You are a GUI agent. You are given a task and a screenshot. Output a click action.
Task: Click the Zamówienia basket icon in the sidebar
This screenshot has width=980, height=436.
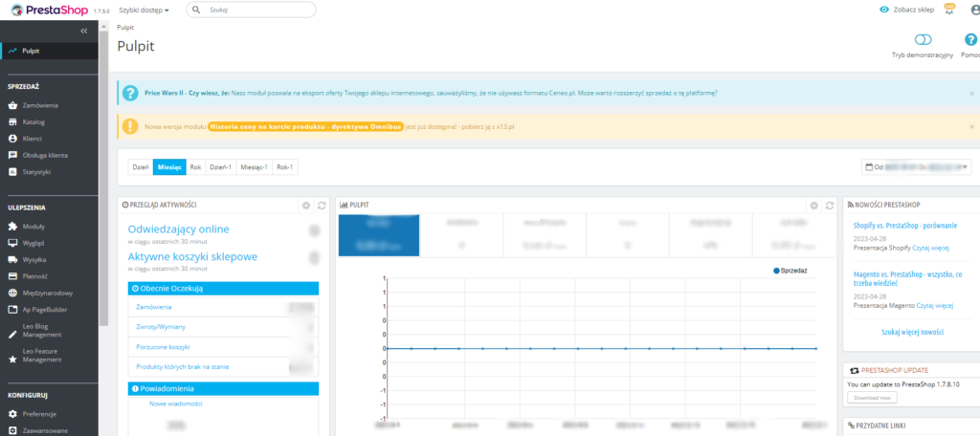point(12,105)
